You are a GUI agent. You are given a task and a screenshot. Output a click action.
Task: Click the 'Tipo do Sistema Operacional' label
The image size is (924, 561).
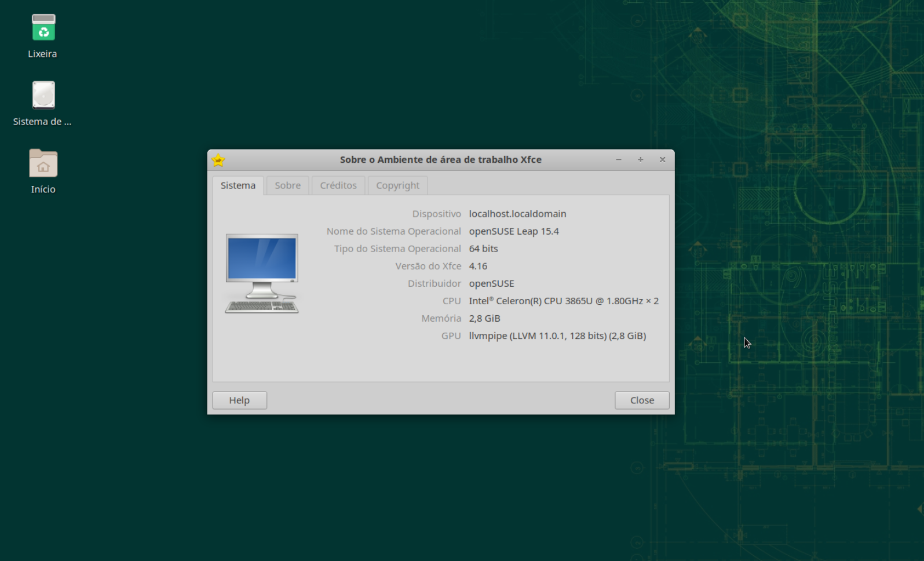pos(397,249)
